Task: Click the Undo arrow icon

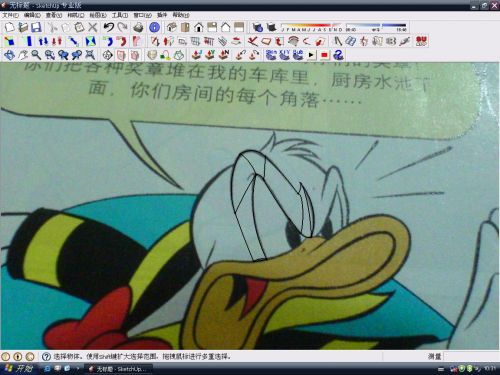Action: pos(108,27)
